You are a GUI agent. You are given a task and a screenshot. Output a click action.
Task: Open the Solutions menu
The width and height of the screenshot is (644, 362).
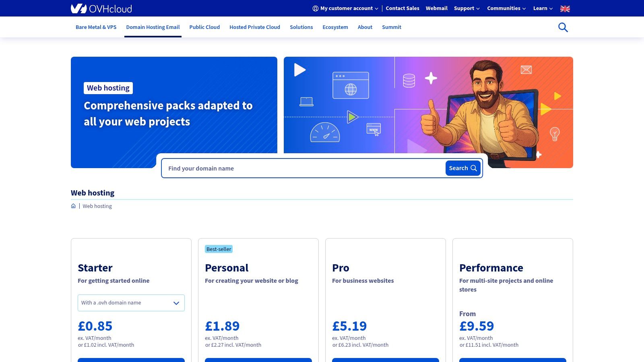[301, 27]
